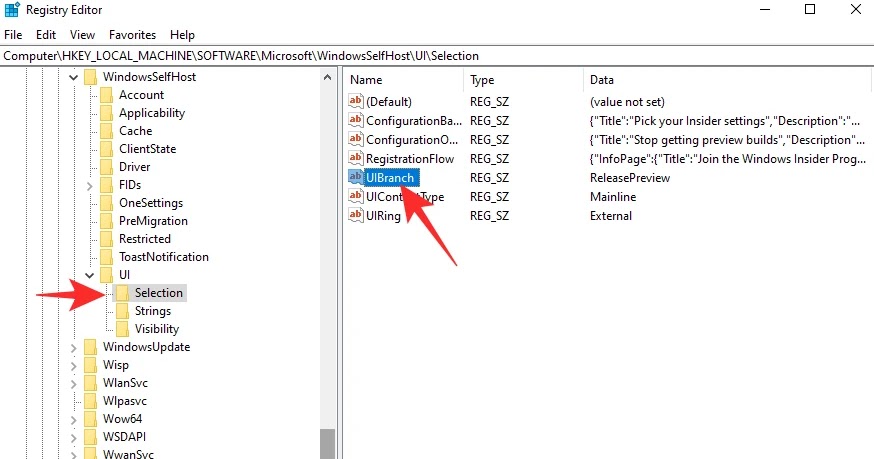The height and width of the screenshot is (459, 874).
Task: Click the PreMigration folder icon
Action: pos(106,221)
